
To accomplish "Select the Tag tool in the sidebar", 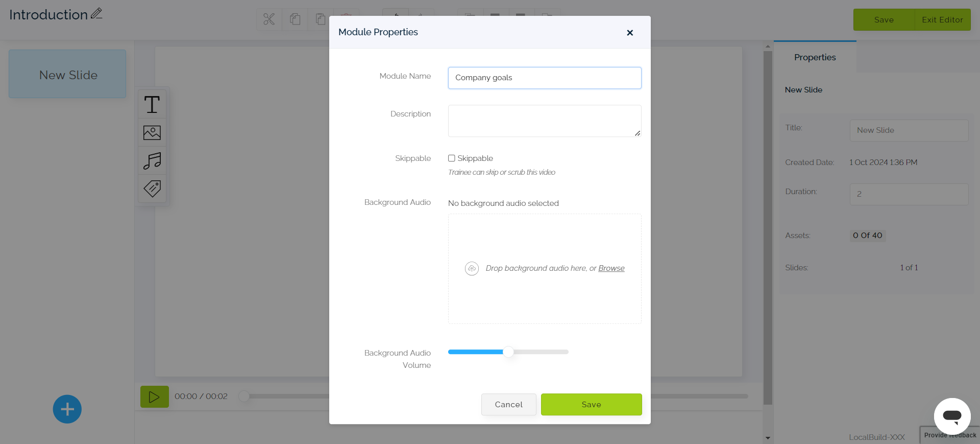I will click(152, 189).
